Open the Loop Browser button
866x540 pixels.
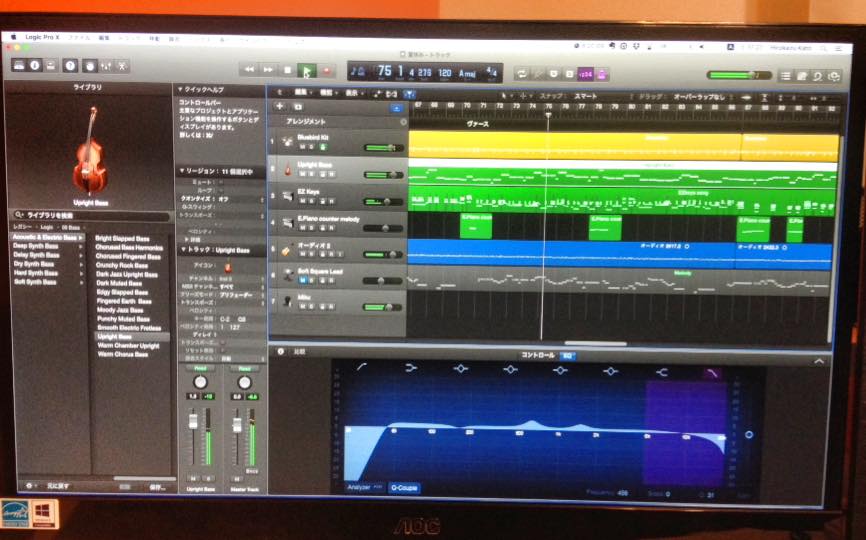coord(818,76)
